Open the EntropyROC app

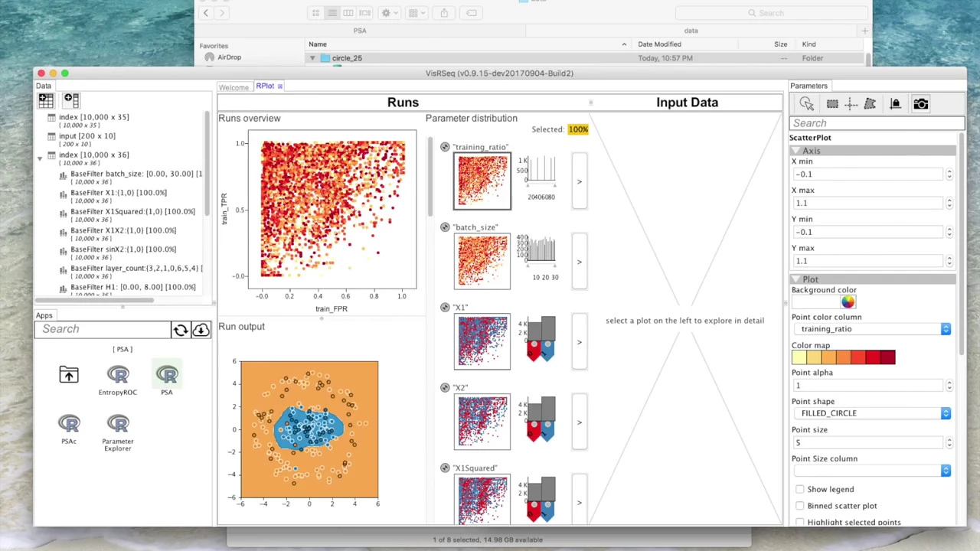click(117, 379)
